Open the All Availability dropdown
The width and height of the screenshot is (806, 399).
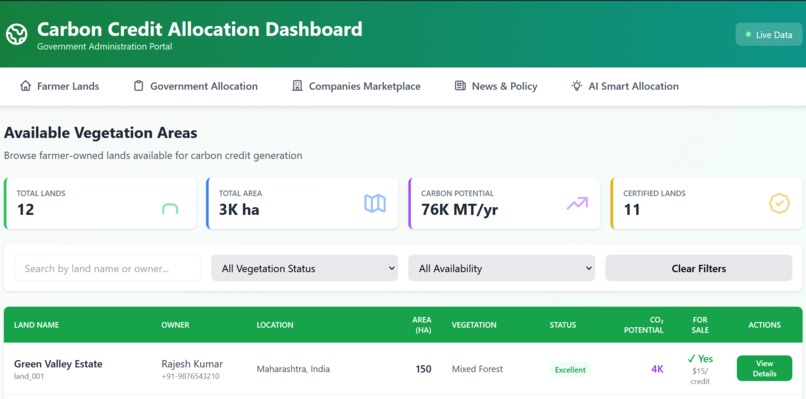tap(502, 268)
